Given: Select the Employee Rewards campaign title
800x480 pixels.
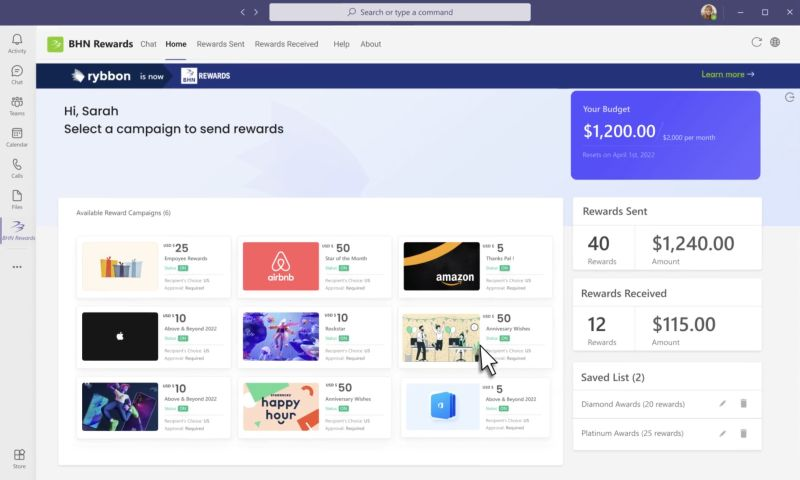Looking at the screenshot, I should pyautogui.click(x=186, y=259).
